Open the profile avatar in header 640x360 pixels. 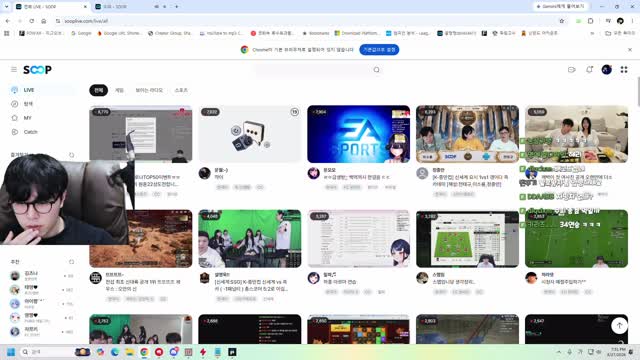coord(607,70)
